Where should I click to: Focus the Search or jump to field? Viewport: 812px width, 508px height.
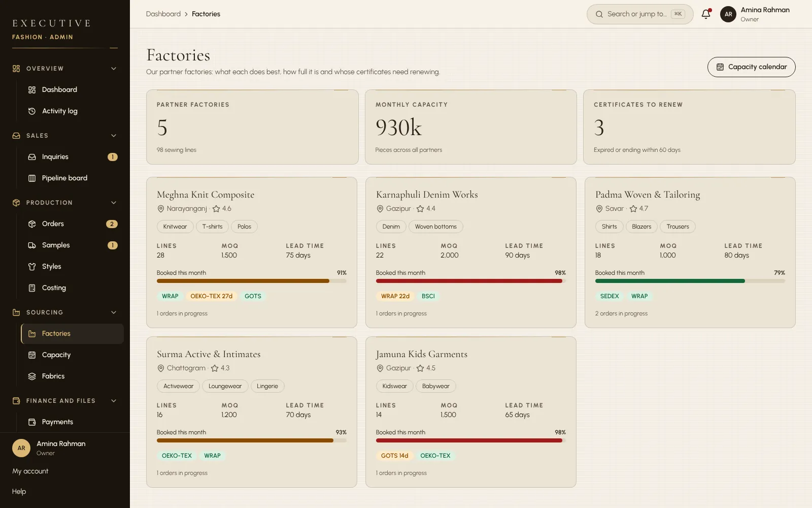(x=640, y=14)
